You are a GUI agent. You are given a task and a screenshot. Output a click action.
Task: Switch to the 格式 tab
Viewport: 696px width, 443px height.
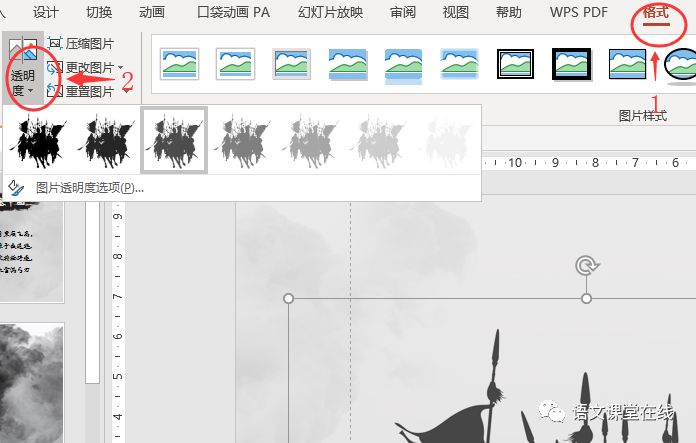pos(656,12)
